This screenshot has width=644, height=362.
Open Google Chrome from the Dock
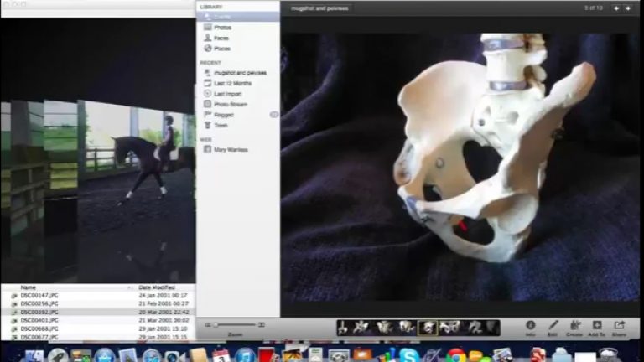click(455, 354)
